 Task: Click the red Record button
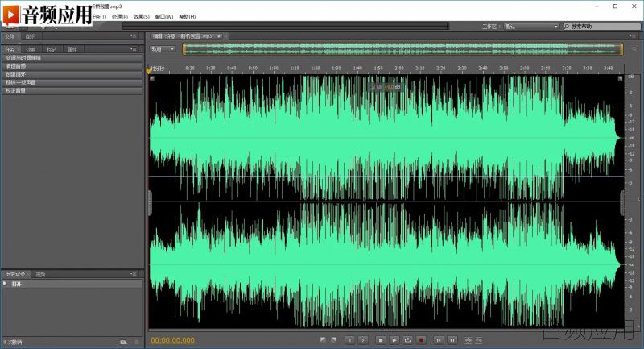(421, 340)
